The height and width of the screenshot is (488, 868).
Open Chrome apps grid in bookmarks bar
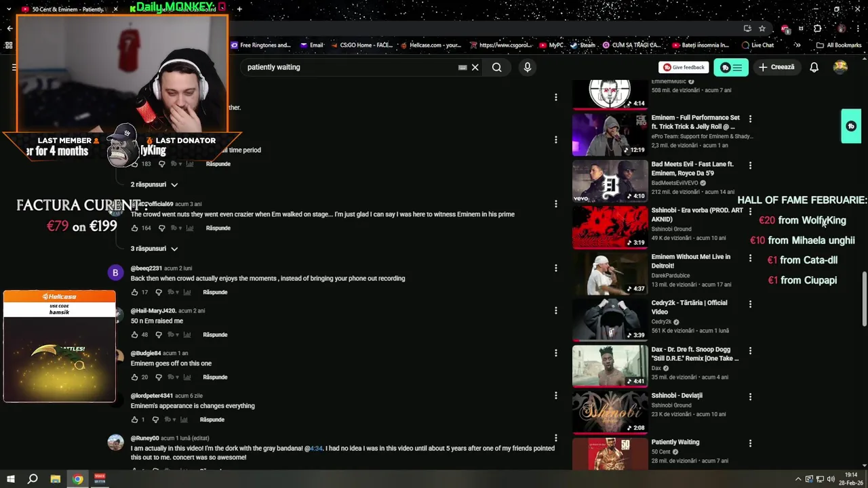pyautogui.click(x=9, y=45)
